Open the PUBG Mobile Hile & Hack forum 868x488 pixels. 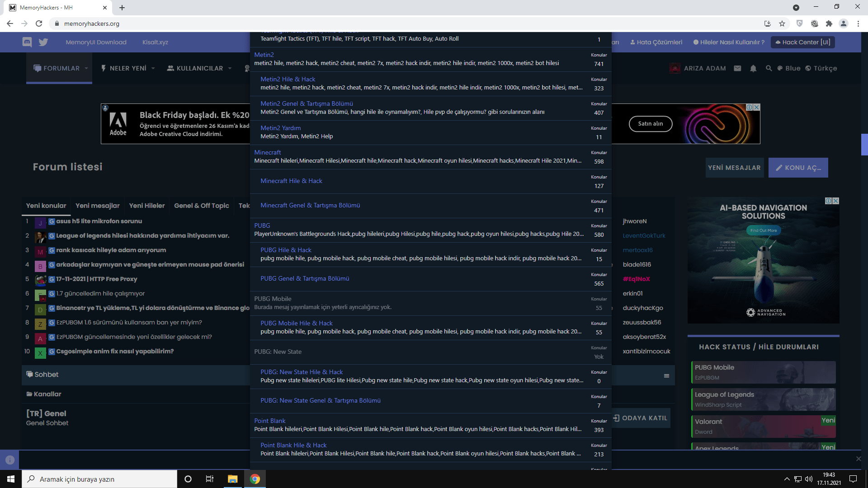pos(297,323)
